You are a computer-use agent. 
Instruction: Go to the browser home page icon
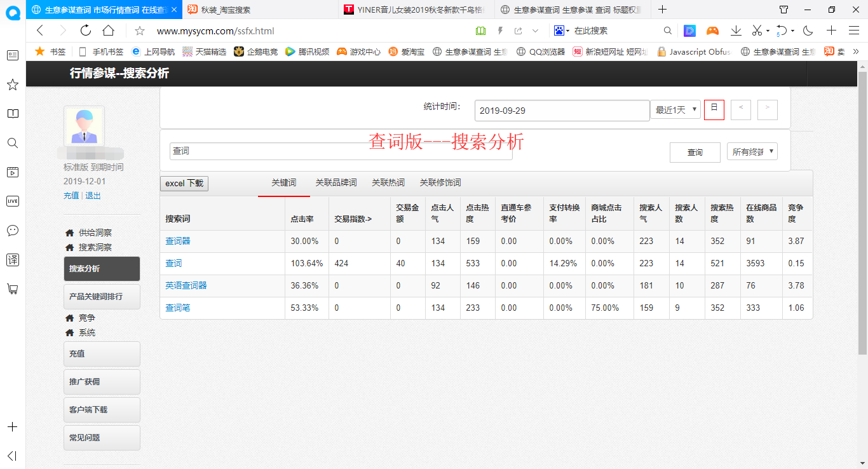point(109,31)
